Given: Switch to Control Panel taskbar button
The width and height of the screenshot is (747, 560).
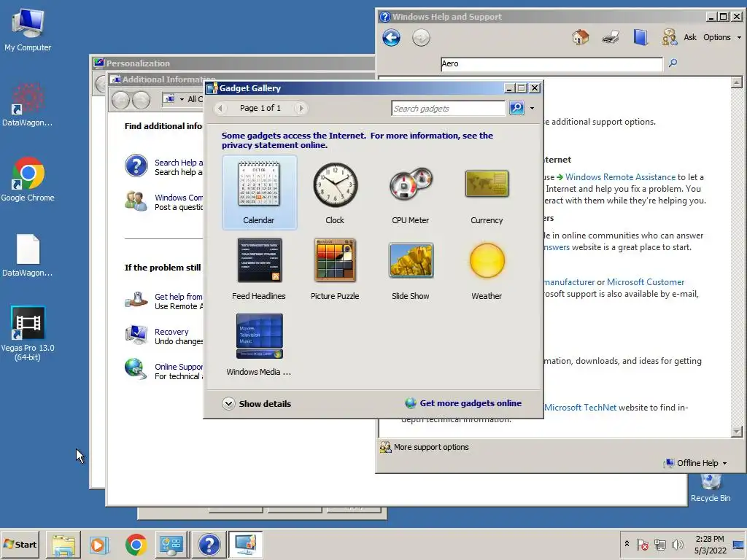Looking at the screenshot, I should 172,545.
